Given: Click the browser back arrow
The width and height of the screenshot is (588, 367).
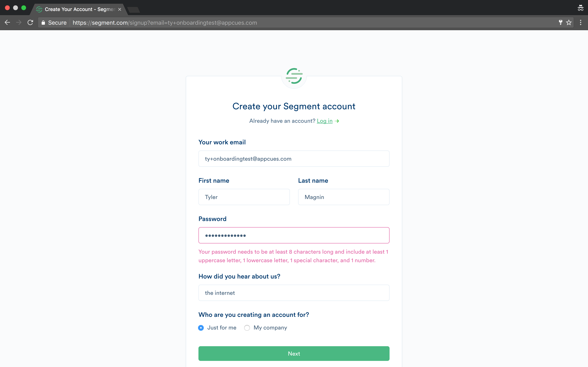Looking at the screenshot, I should tap(7, 23).
